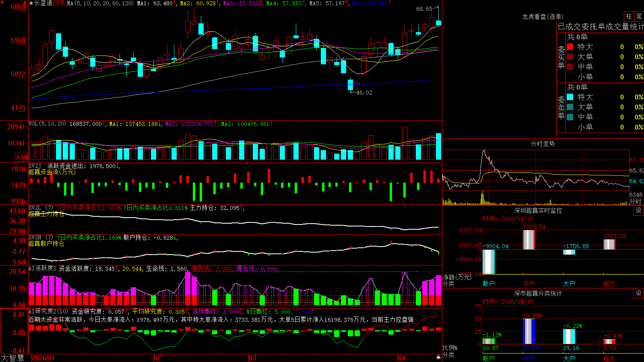This screenshot has width=644, height=362.
Task: Click the red 特大 buy-order swatch
Action: click(x=570, y=47)
